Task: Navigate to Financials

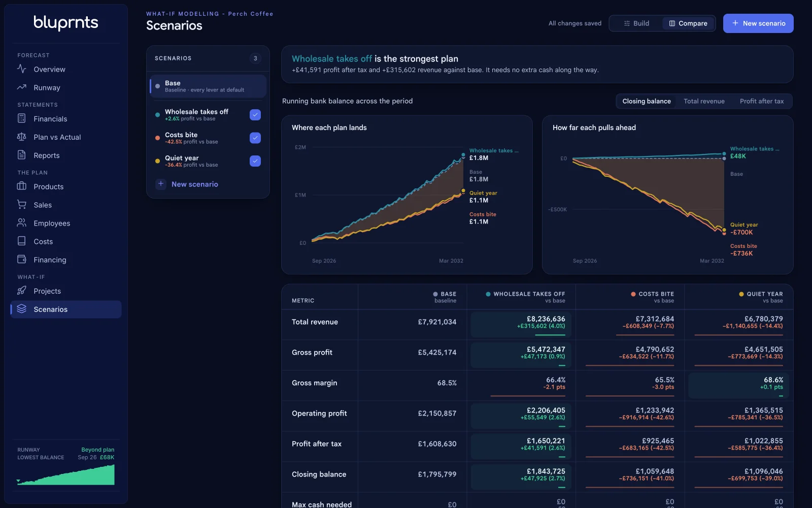Action: (x=66, y=118)
